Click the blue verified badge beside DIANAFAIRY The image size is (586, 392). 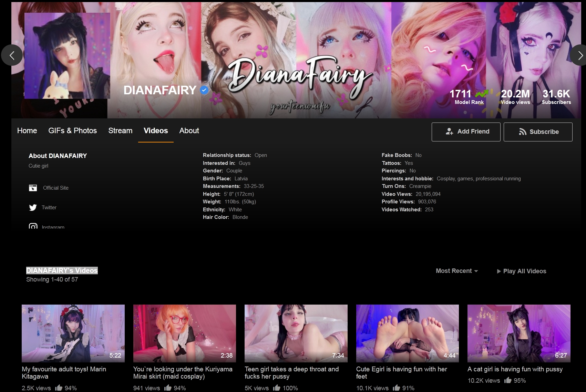[204, 90]
